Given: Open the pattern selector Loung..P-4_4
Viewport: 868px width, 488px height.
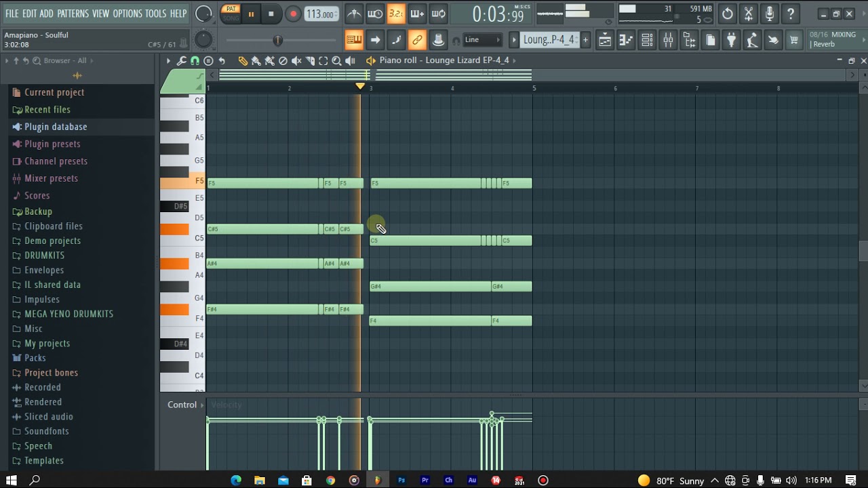Looking at the screenshot, I should [x=550, y=40].
